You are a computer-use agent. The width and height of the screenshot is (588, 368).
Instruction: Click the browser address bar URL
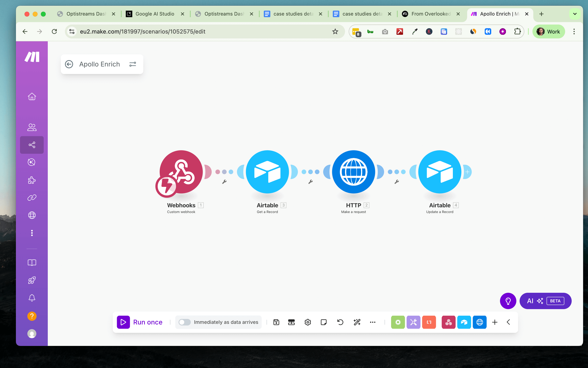tap(143, 31)
